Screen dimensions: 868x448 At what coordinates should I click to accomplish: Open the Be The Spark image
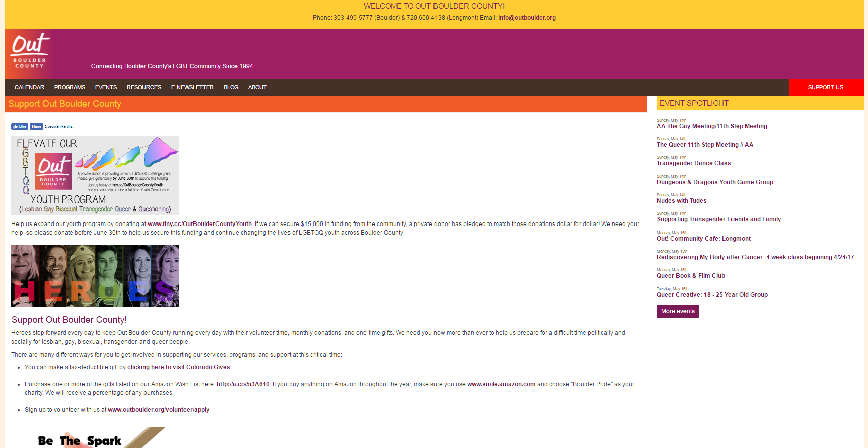pyautogui.click(x=95, y=437)
